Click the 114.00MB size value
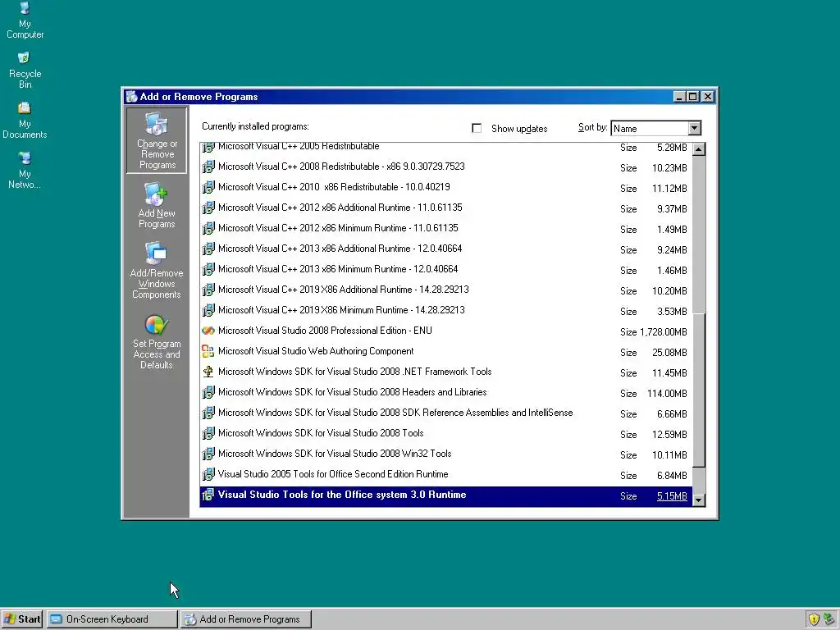 tap(667, 394)
